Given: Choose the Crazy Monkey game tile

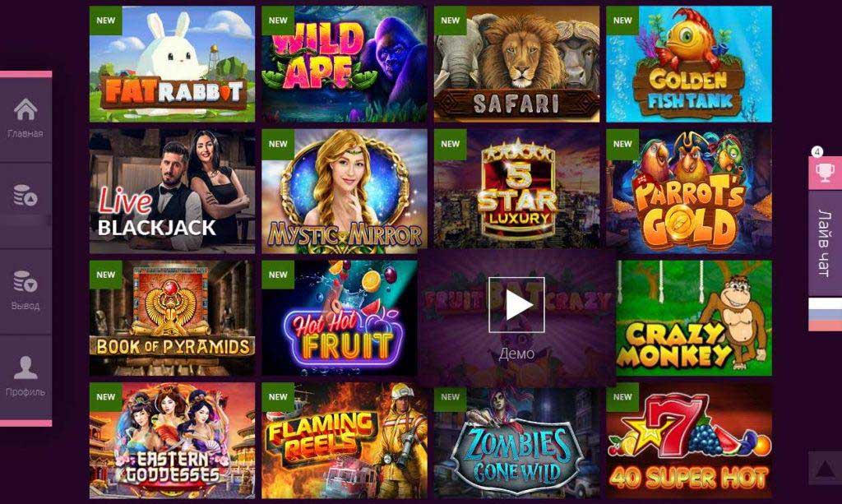Looking at the screenshot, I should click(x=694, y=318).
